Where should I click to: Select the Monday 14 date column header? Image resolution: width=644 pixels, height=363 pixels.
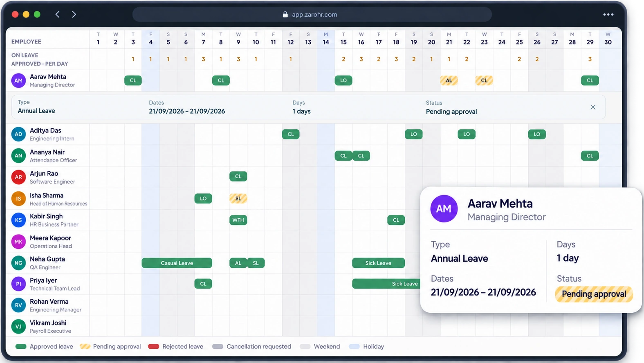click(326, 38)
